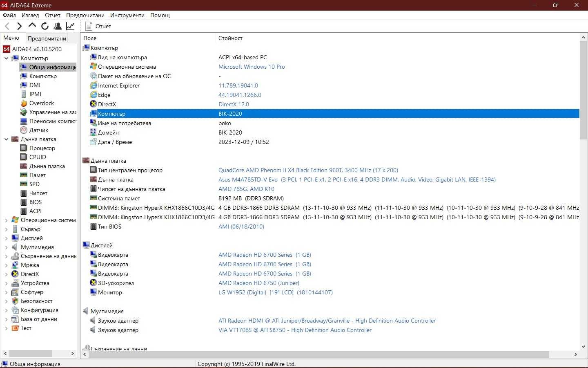Collapse the Дънна платка tree node
588x368 pixels.
point(6,139)
